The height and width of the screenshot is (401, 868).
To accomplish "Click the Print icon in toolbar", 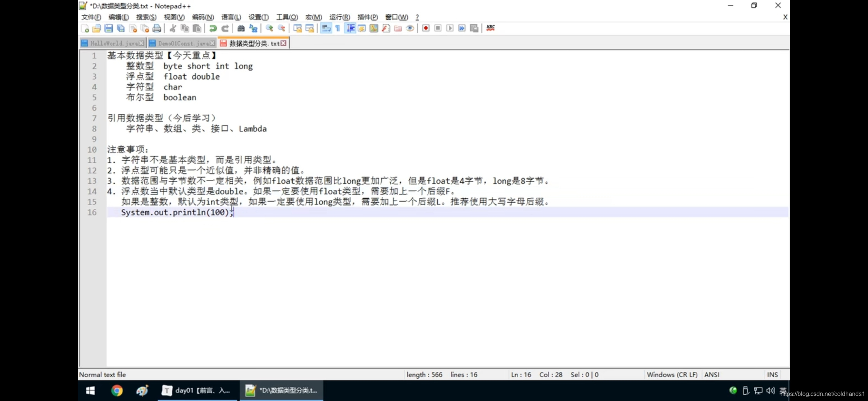I will pos(157,28).
